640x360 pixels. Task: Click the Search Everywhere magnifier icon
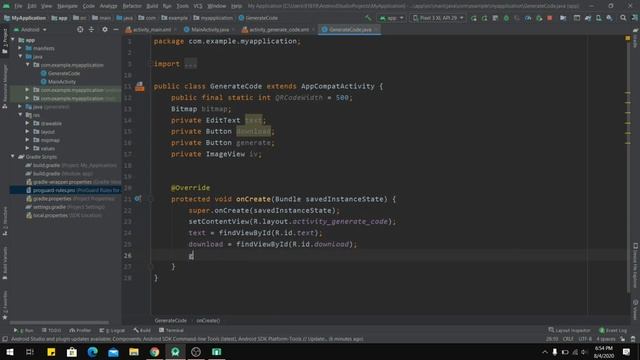pos(623,18)
